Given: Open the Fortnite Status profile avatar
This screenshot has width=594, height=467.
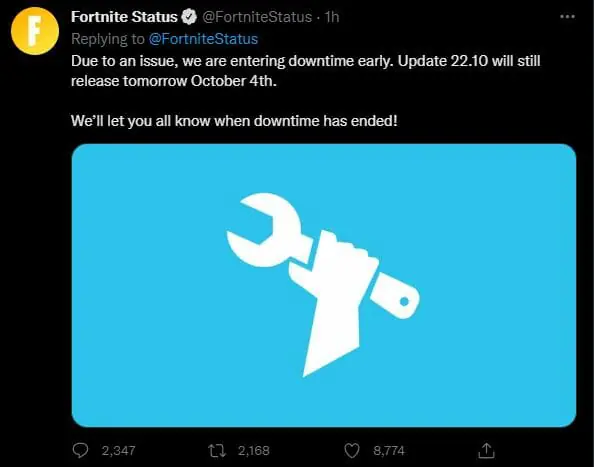Looking at the screenshot, I should [35, 31].
